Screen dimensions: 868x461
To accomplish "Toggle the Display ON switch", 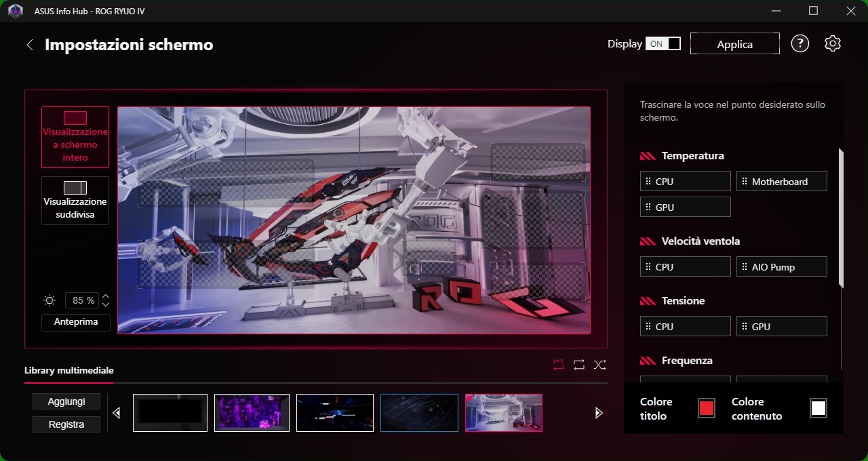I will pyautogui.click(x=663, y=44).
